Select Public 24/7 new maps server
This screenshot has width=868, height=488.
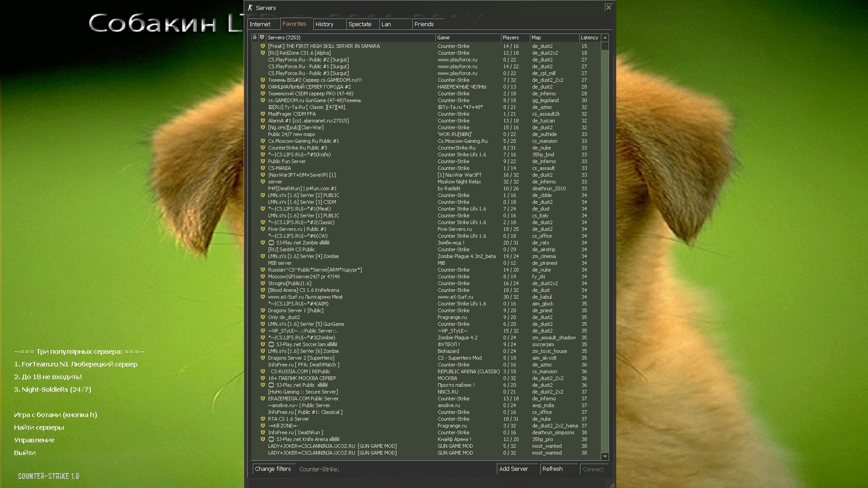pos(426,134)
